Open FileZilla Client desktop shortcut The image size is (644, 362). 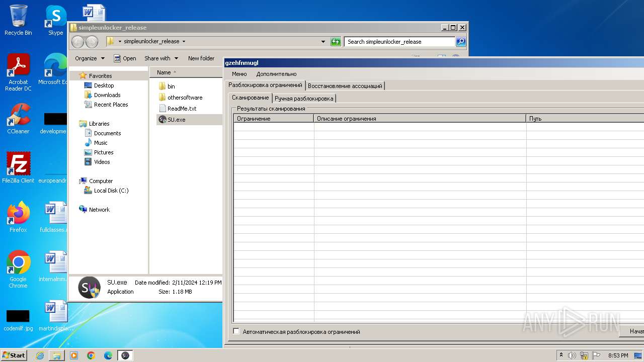point(18,168)
